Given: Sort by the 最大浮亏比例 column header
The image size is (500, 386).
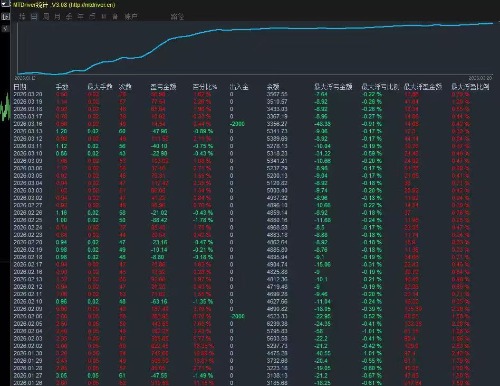Looking at the screenshot, I should click(x=380, y=87).
